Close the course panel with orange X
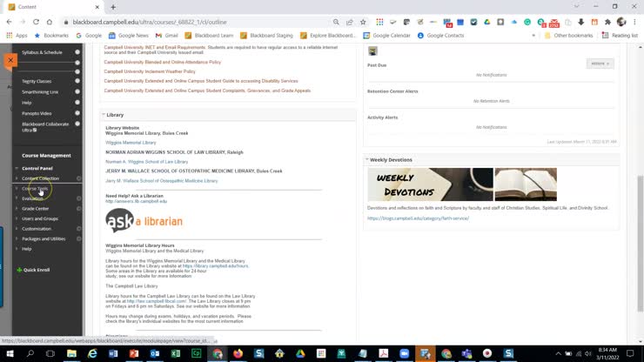This screenshot has height=362, width=644. click(x=10, y=60)
